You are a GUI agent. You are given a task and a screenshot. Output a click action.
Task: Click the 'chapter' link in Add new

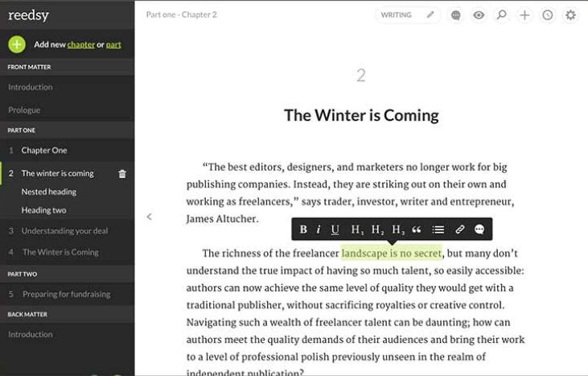coord(81,44)
